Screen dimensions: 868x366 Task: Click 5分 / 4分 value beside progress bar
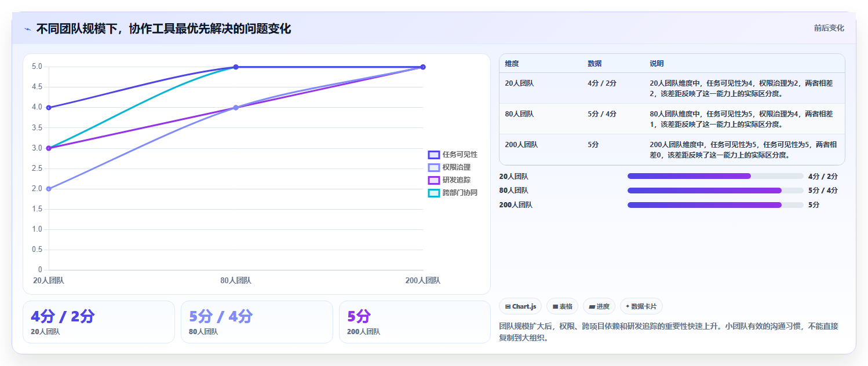pos(823,191)
